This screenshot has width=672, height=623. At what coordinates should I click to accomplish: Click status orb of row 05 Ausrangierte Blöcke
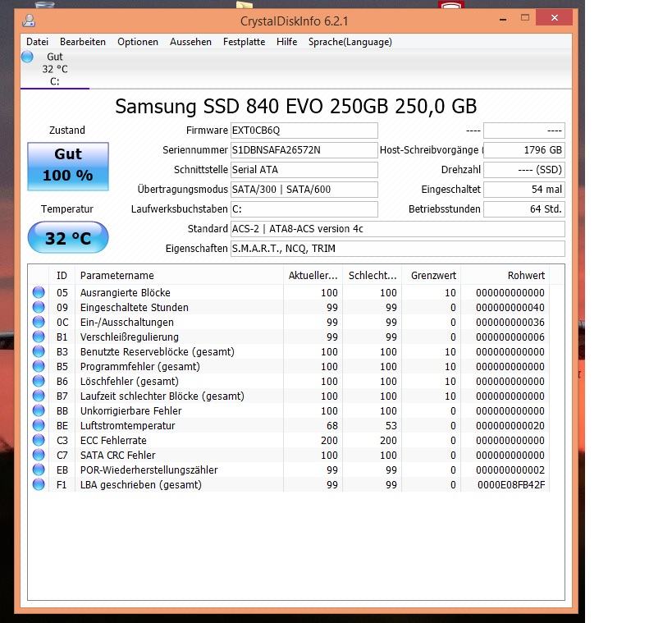[x=39, y=292]
